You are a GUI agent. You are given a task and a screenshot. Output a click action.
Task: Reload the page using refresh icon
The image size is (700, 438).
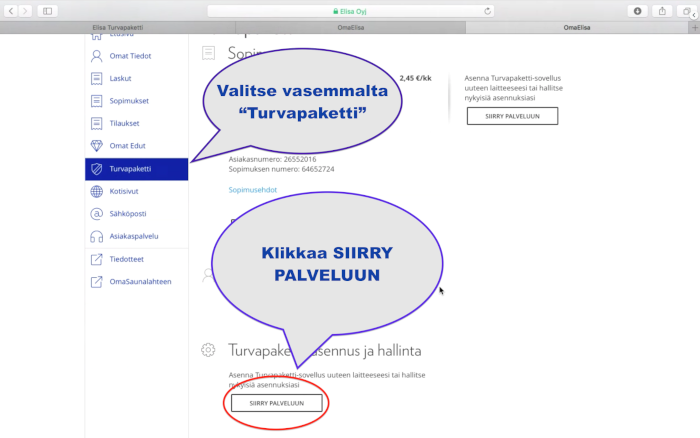pos(487,11)
